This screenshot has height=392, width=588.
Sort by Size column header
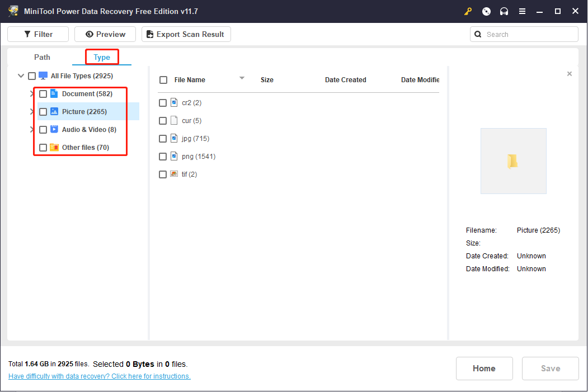[x=267, y=80]
